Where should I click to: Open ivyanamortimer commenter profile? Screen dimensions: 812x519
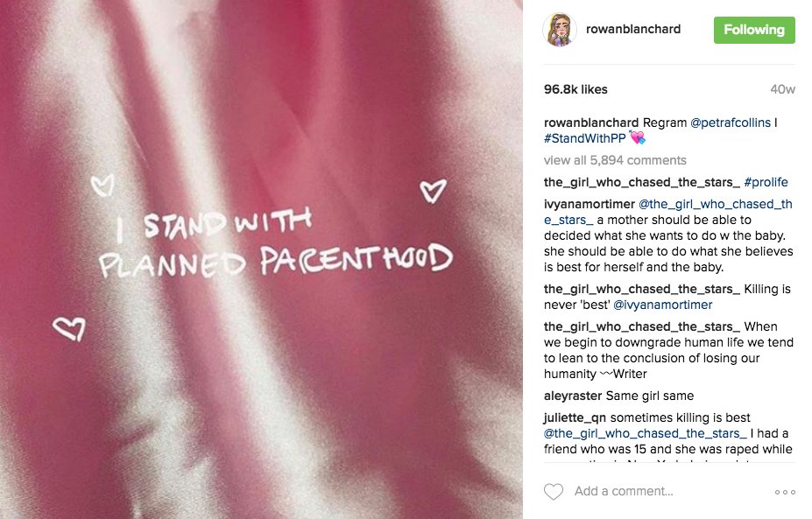[589, 205]
